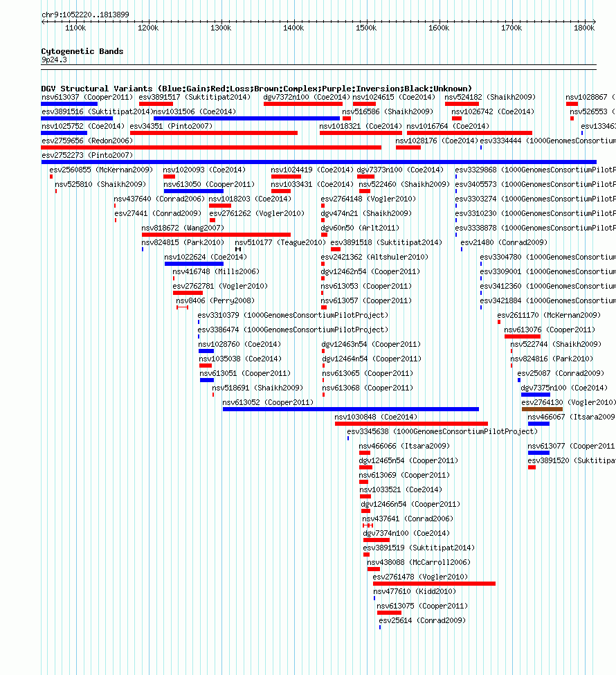Click the 9p24.3 cytogenetic band label
The height and width of the screenshot is (675, 616).
pyautogui.click(x=54, y=60)
